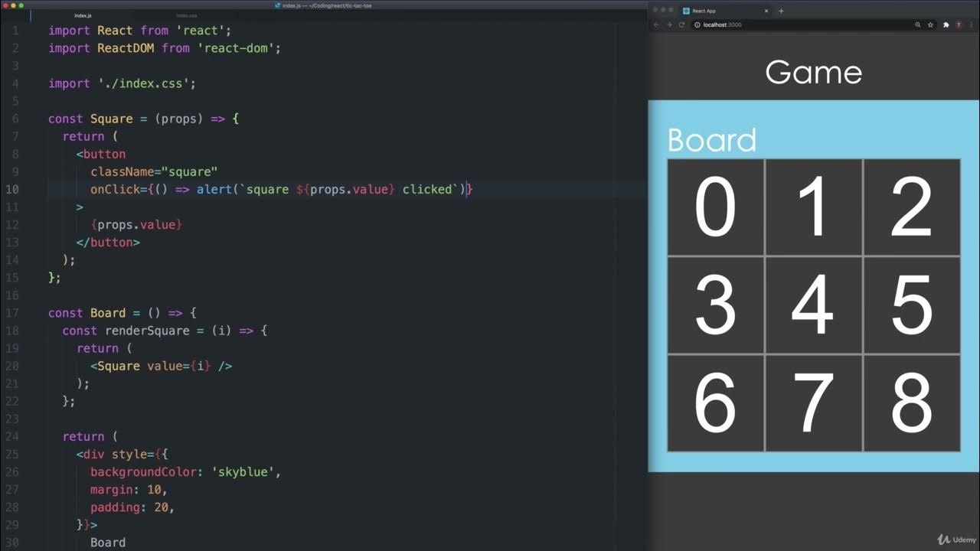Click the alert call on line 10

click(332, 189)
